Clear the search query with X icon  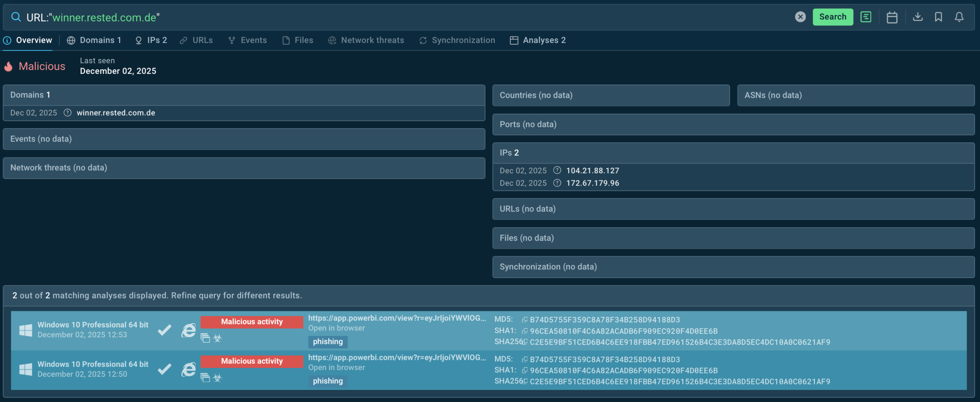[x=800, y=17]
